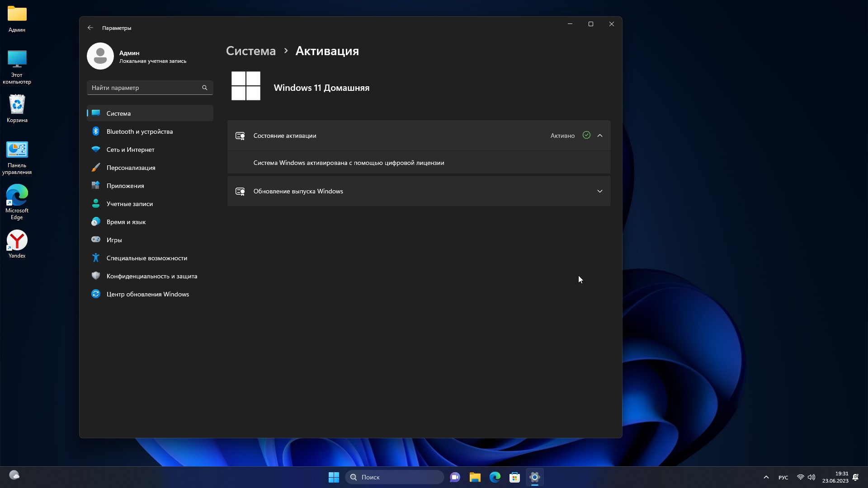Open Учетные записи section
This screenshot has width=868, height=488.
pos(129,204)
